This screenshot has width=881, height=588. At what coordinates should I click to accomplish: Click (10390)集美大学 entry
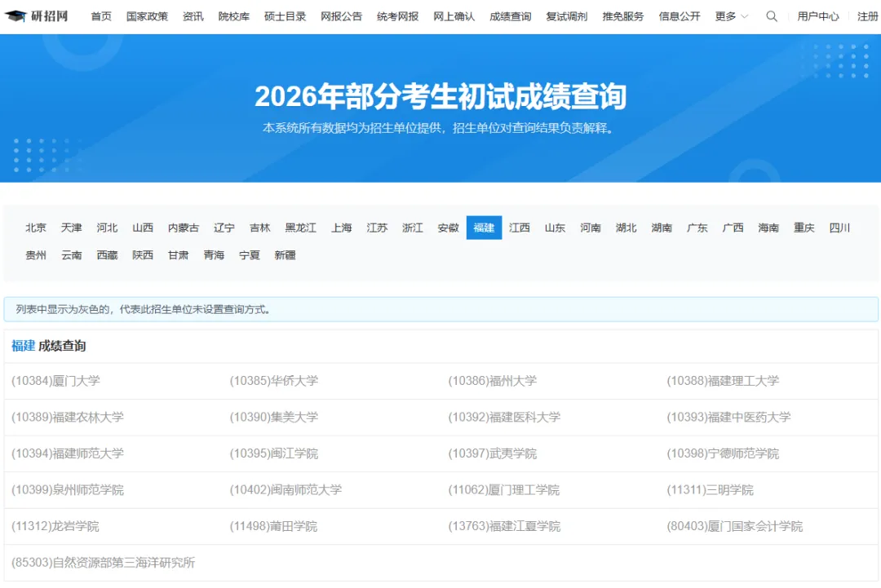274,418
